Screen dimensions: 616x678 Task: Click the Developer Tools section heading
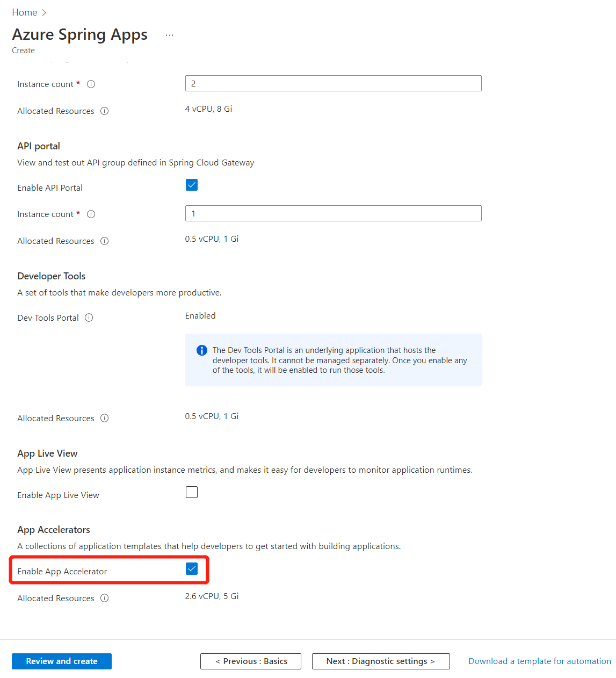[52, 276]
